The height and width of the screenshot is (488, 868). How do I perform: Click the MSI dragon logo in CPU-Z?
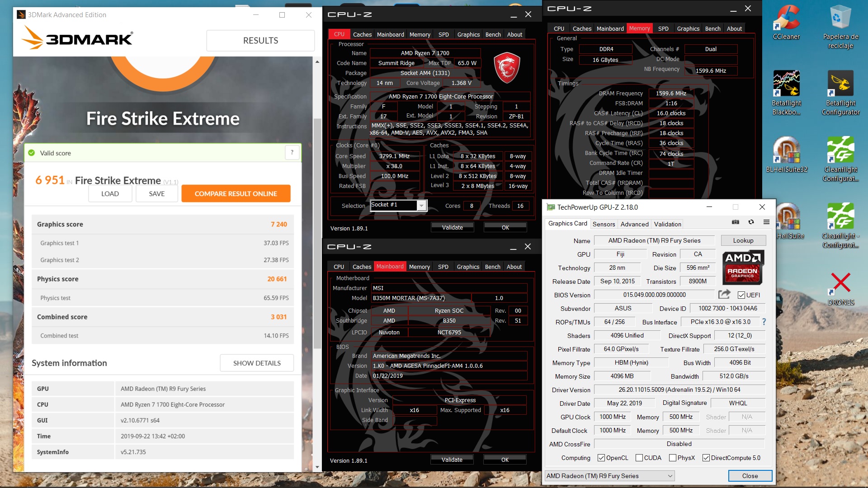tap(507, 68)
